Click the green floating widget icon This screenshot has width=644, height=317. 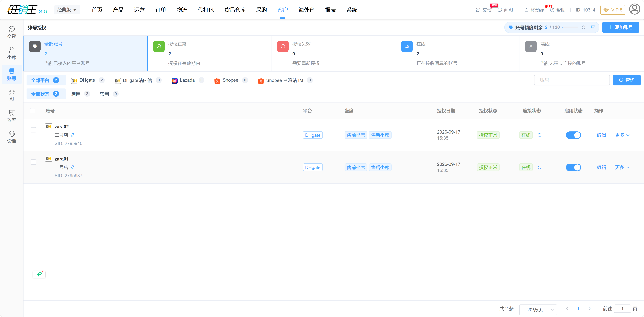pos(39,274)
